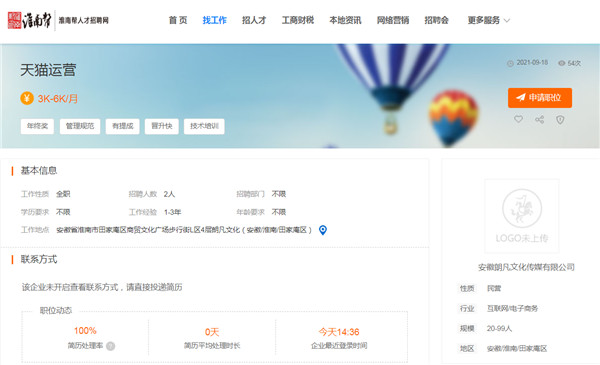Screen dimensions: 600x365
Task: Click the share icon
Action: 539,120
